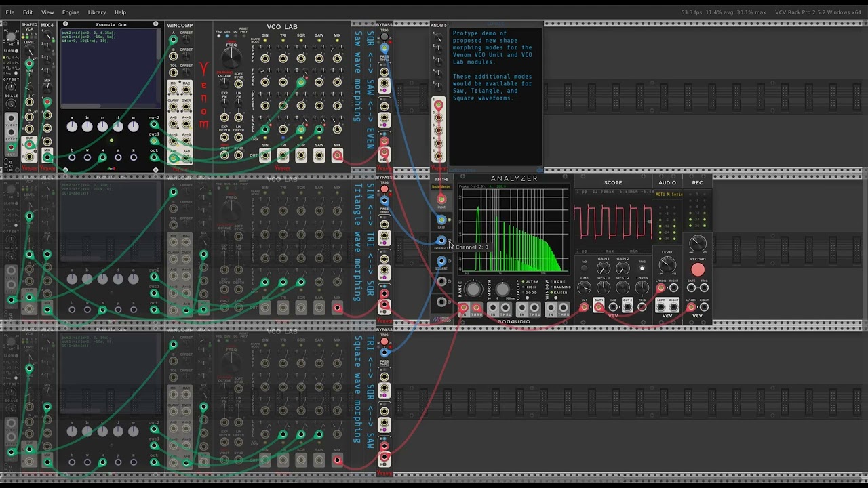
Task: Open the View menu
Action: pyautogui.click(x=47, y=12)
